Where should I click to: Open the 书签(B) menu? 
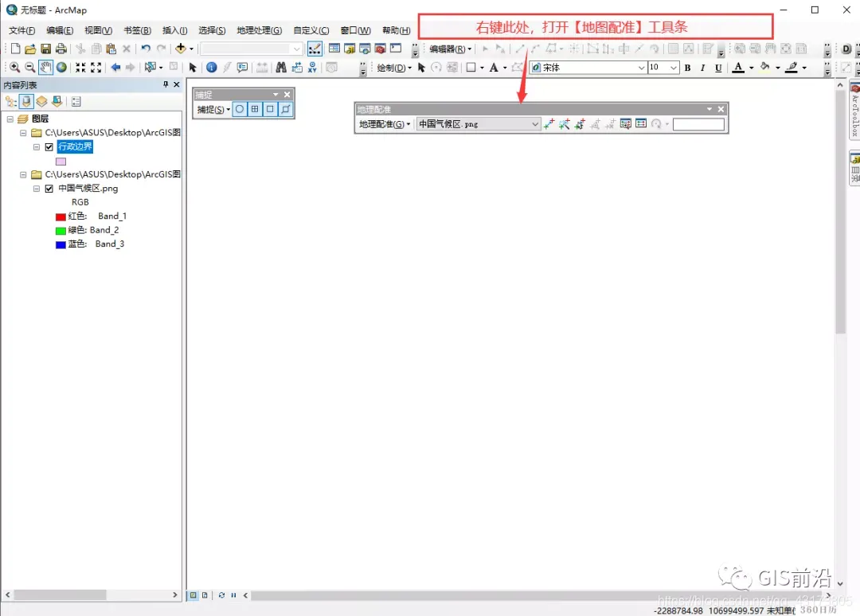[x=137, y=30]
